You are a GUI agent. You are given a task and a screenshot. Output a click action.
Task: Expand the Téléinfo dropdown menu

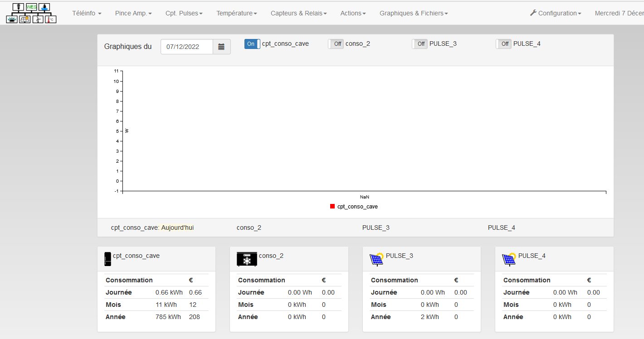pyautogui.click(x=87, y=13)
